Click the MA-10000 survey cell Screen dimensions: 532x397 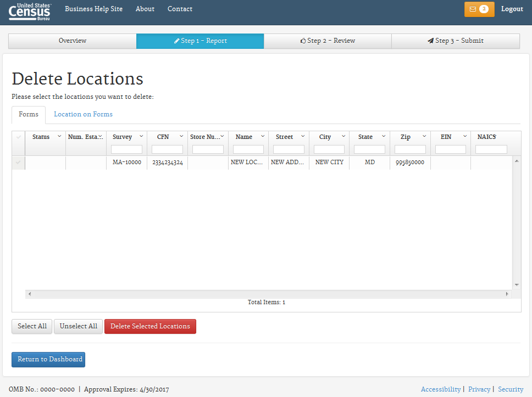coord(127,163)
